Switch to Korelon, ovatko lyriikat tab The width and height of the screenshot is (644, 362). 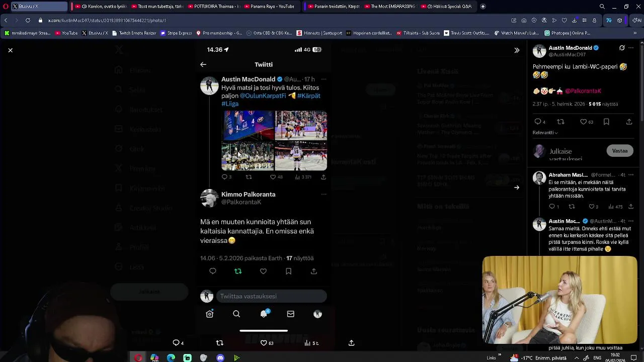101,7
